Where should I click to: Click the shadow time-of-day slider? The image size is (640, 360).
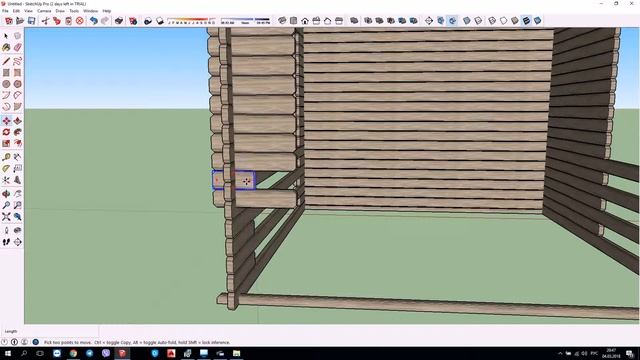(x=245, y=21)
